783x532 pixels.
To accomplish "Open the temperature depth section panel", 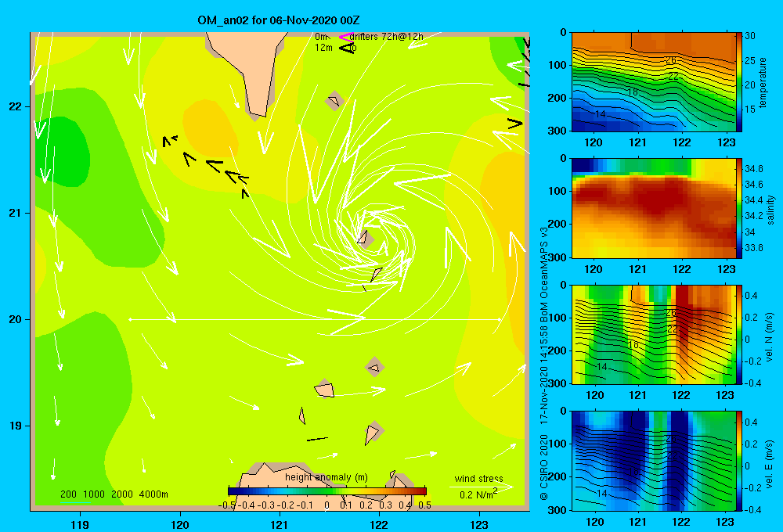I will (653, 82).
